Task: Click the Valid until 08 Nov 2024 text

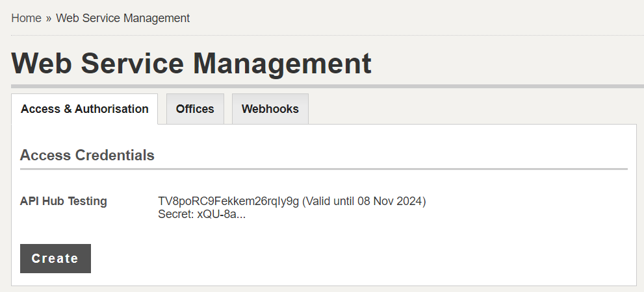Action: (x=364, y=201)
